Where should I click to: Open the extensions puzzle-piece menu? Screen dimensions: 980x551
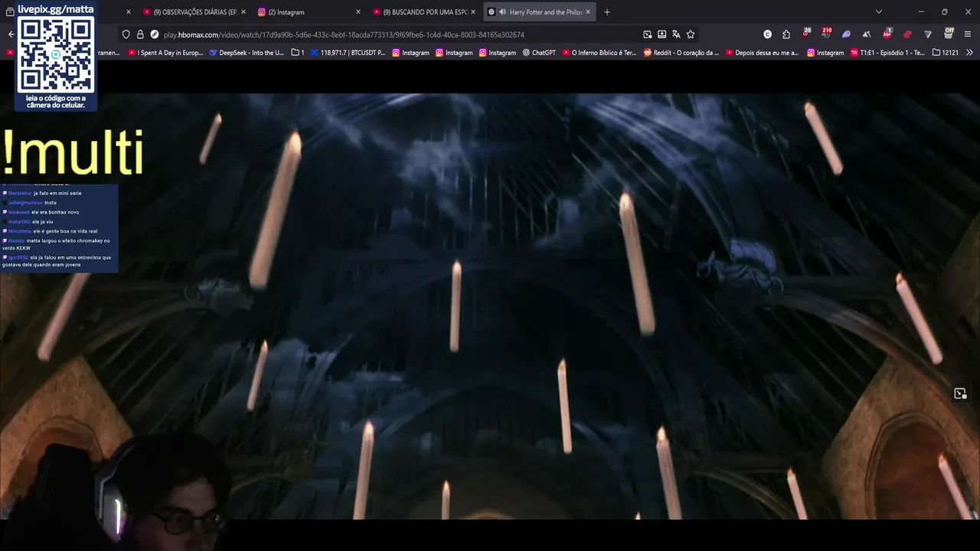(786, 34)
